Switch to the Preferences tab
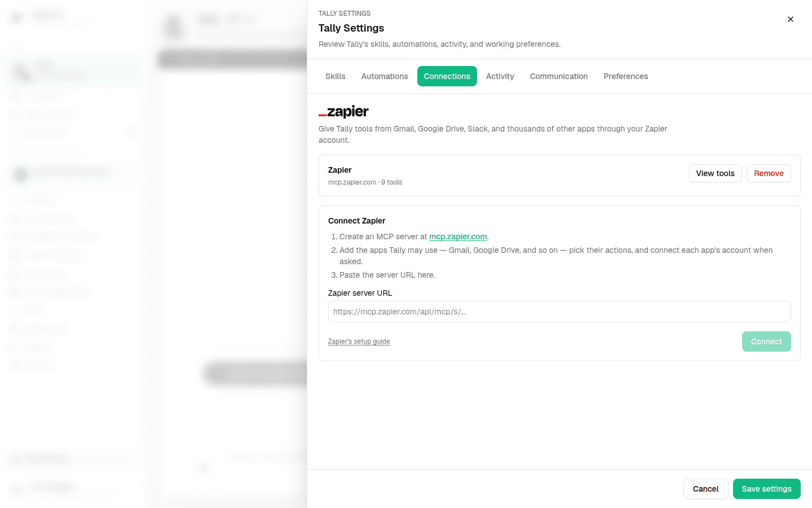 pyautogui.click(x=626, y=76)
